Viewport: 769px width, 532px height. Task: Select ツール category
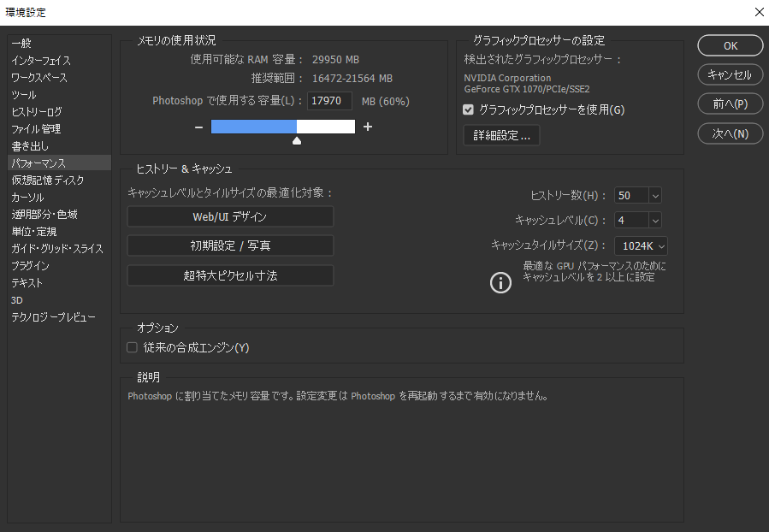[59, 95]
